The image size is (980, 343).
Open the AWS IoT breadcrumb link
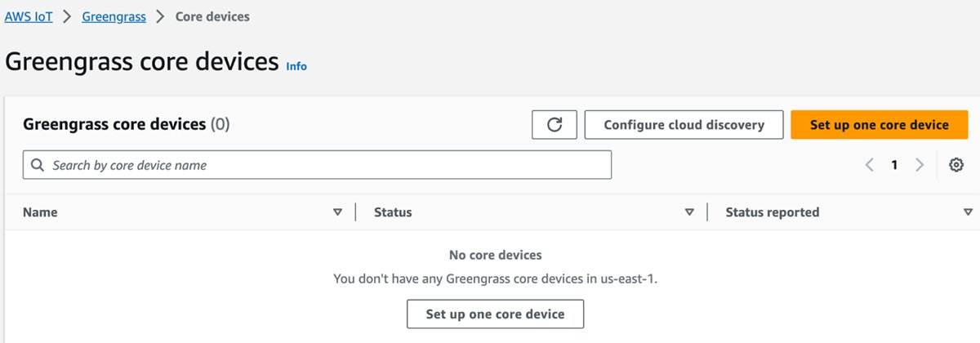pyautogui.click(x=29, y=16)
